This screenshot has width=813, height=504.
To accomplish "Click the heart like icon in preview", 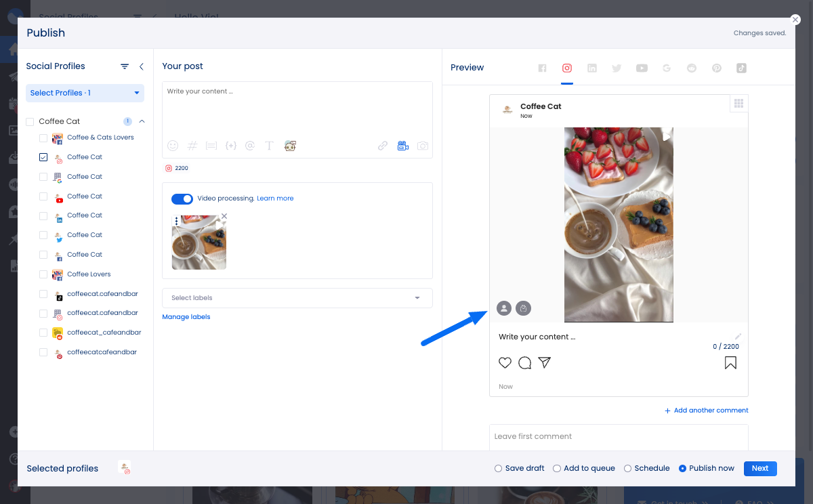I will coord(505,363).
